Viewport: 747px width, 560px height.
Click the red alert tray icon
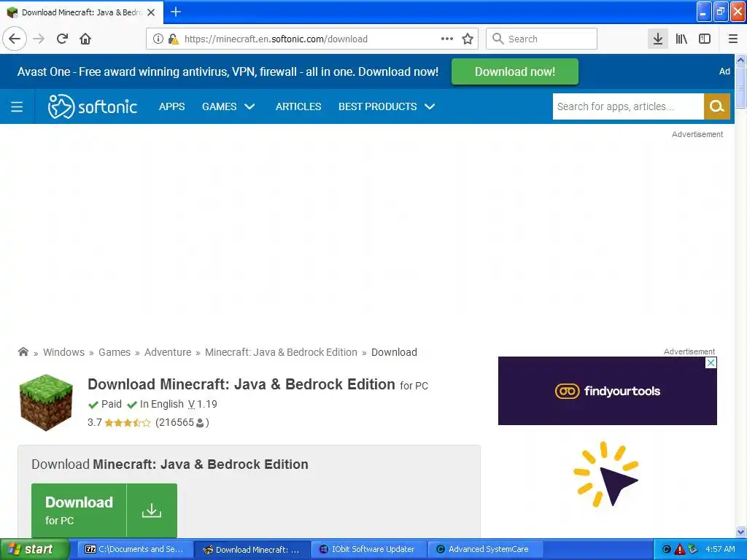679,549
